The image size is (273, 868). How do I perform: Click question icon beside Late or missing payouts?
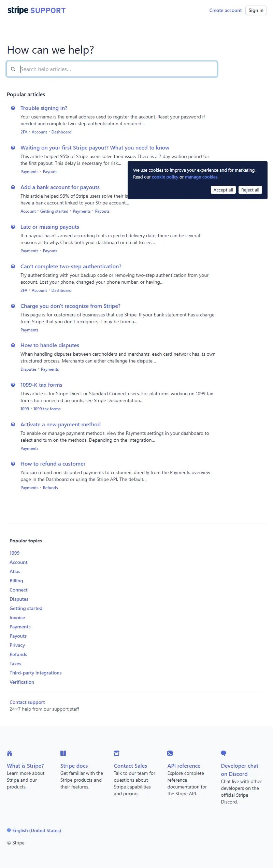point(13,227)
